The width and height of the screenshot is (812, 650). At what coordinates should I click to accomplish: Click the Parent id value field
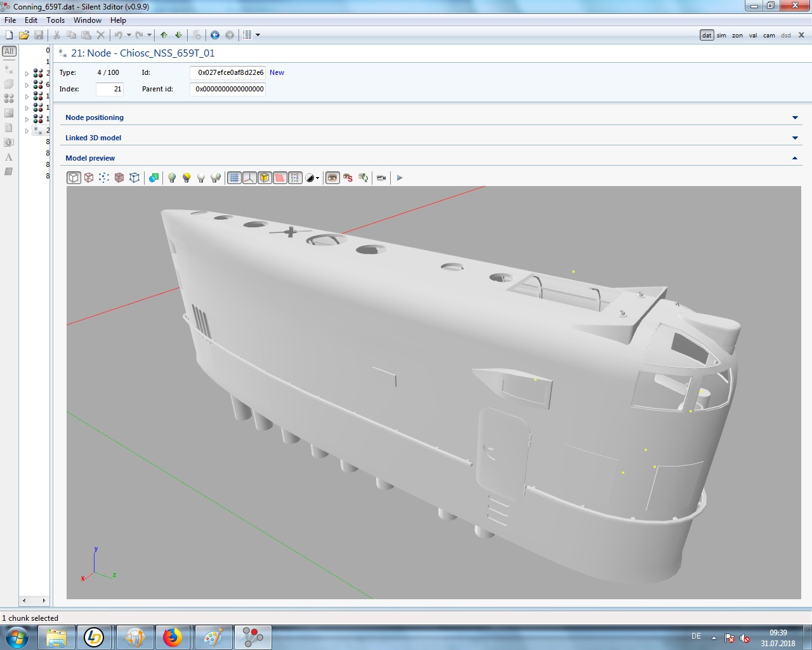[x=228, y=89]
